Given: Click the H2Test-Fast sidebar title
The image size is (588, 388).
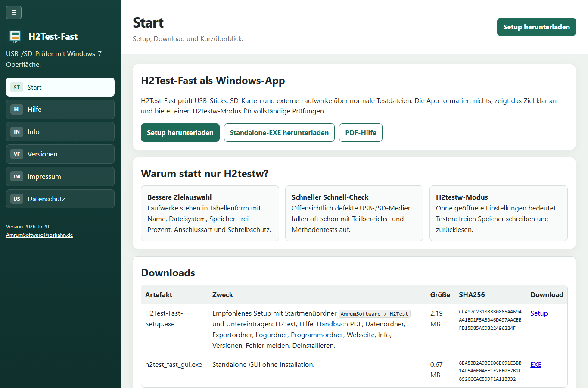Looking at the screenshot, I should coord(53,37).
